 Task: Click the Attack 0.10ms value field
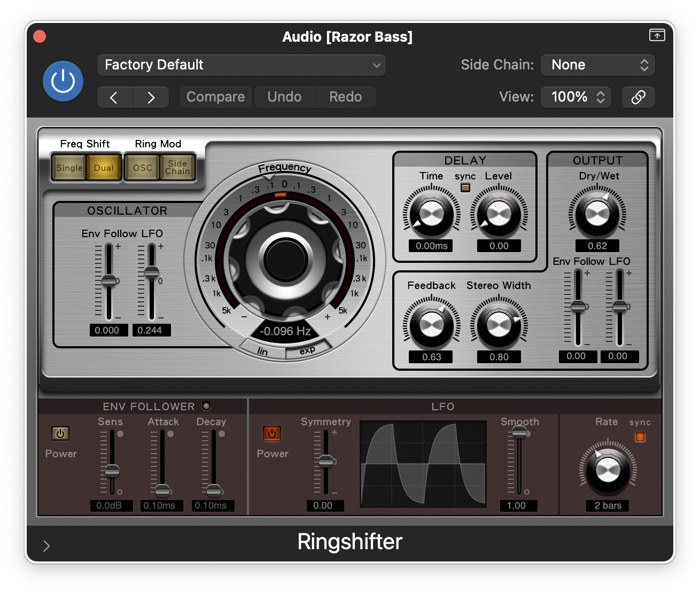pyautogui.click(x=161, y=505)
